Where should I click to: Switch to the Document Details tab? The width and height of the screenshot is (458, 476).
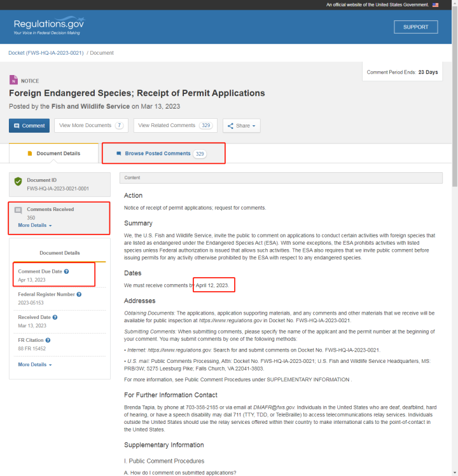(54, 154)
